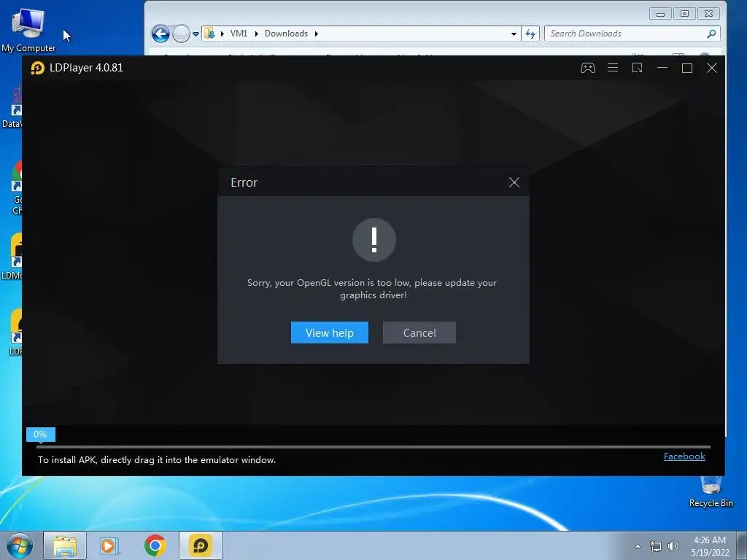Click the LDPlayer logo in title bar
This screenshot has width=747, height=560.
click(38, 68)
